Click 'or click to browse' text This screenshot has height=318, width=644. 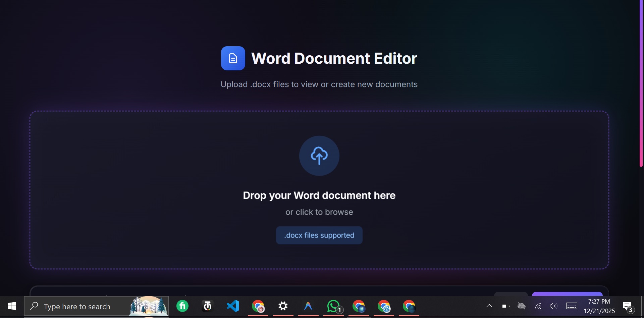(x=319, y=212)
